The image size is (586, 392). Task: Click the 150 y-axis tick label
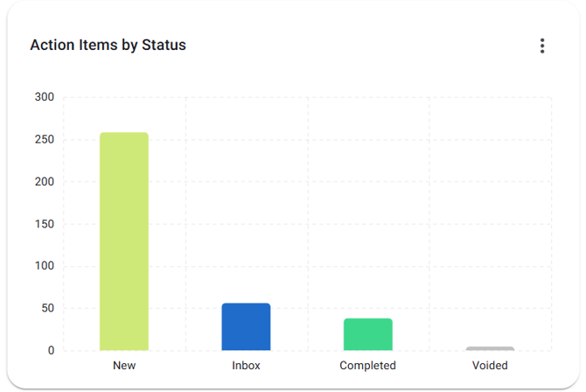tap(45, 224)
